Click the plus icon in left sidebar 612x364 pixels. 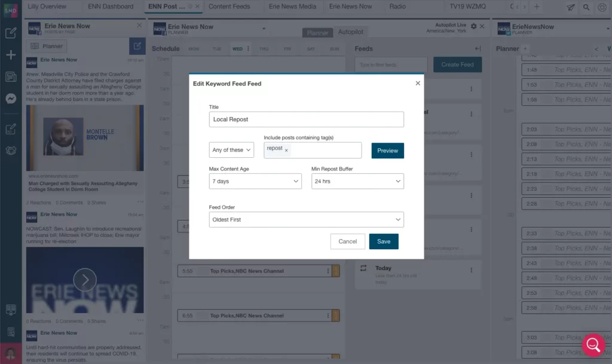pyautogui.click(x=11, y=55)
